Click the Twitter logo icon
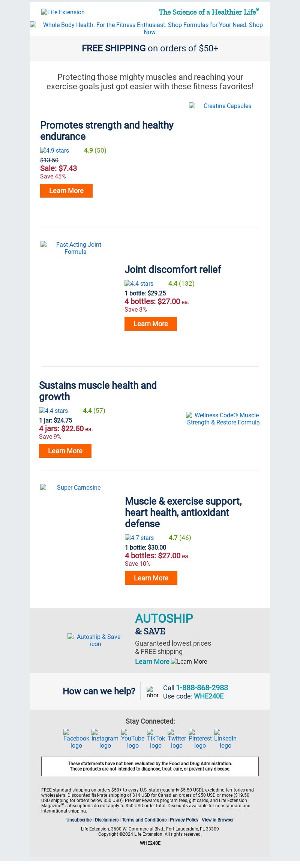Screen dimensions: 300x868 pyautogui.click(x=177, y=739)
